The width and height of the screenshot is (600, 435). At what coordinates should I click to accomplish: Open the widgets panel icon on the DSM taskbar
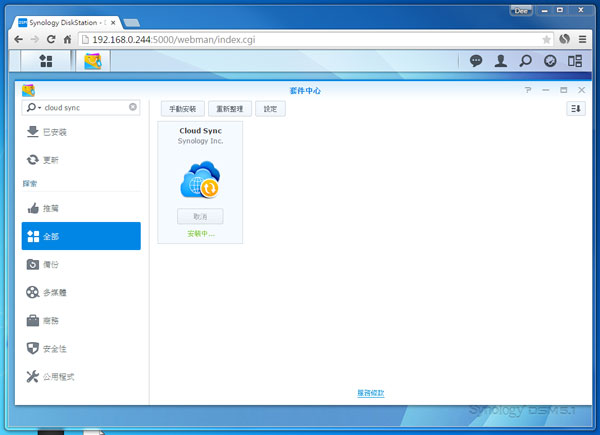575,61
